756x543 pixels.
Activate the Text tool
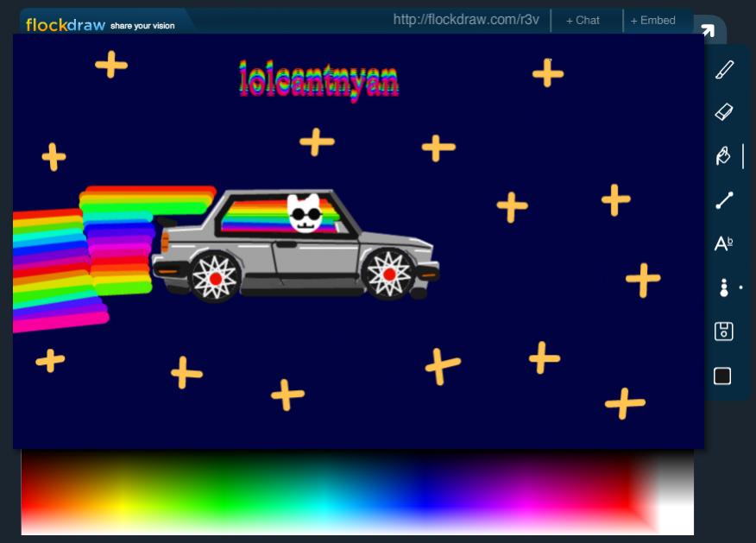pyautogui.click(x=723, y=244)
